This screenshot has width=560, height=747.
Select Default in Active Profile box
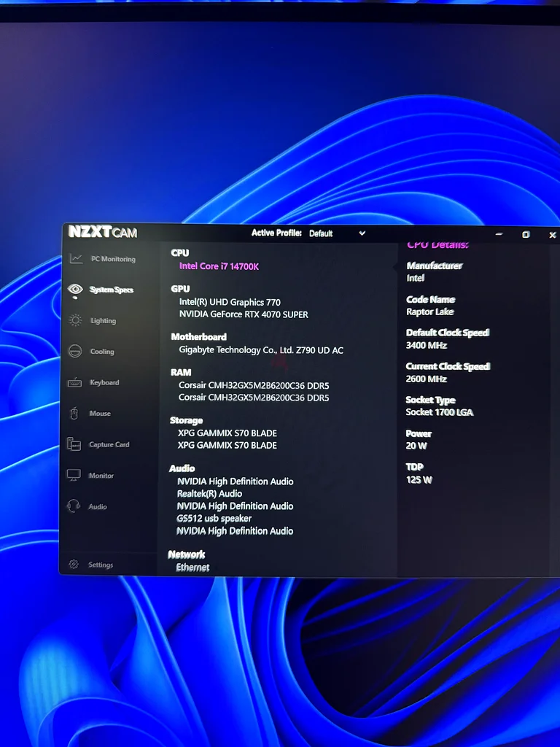coord(321,233)
